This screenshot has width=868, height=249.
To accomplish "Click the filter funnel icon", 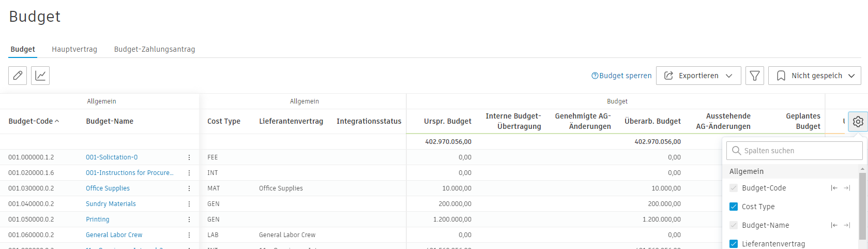I will point(754,76).
